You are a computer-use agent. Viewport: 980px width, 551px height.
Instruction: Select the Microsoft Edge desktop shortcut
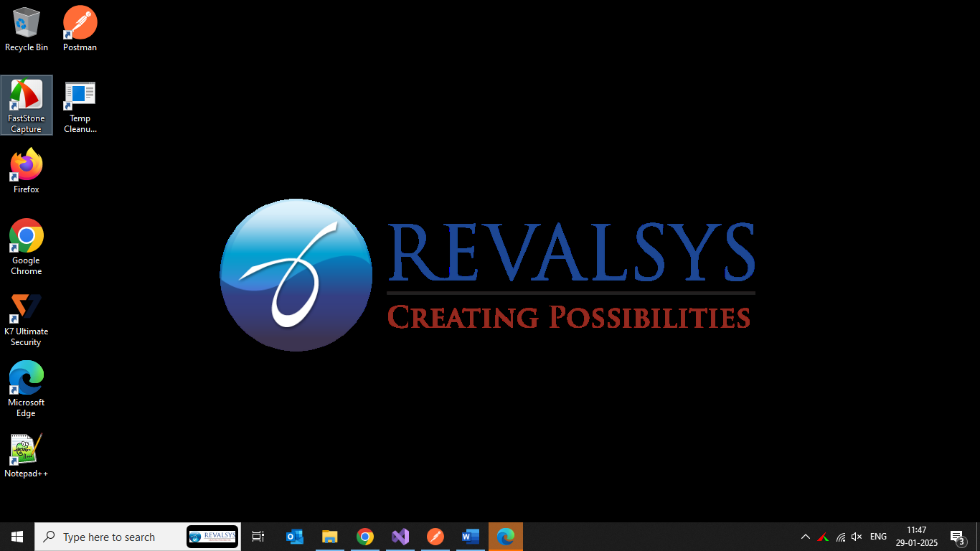[x=27, y=387]
